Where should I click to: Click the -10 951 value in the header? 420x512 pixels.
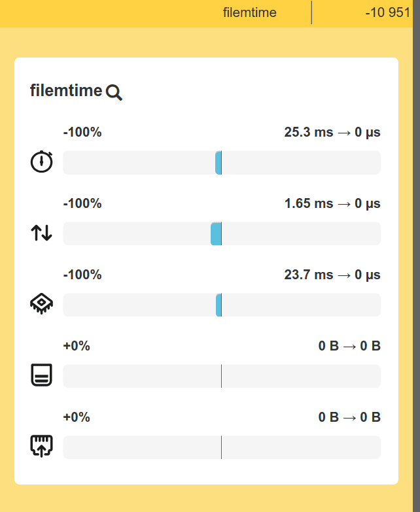click(387, 13)
